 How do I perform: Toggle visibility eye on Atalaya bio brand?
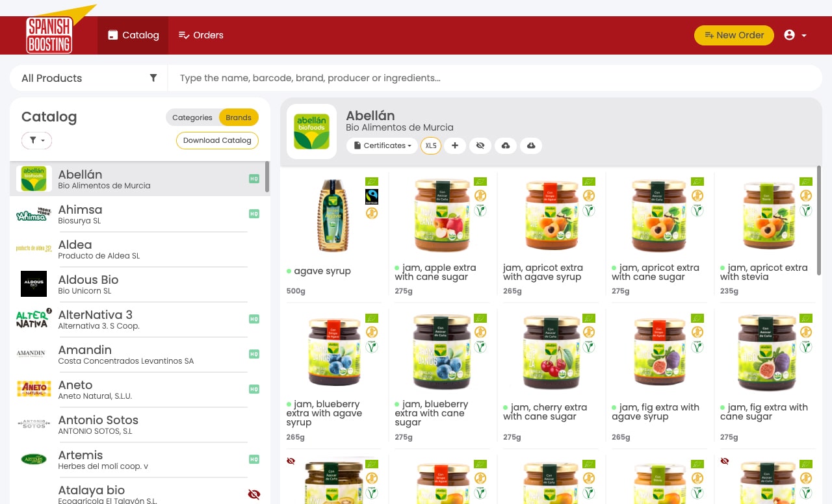(254, 494)
